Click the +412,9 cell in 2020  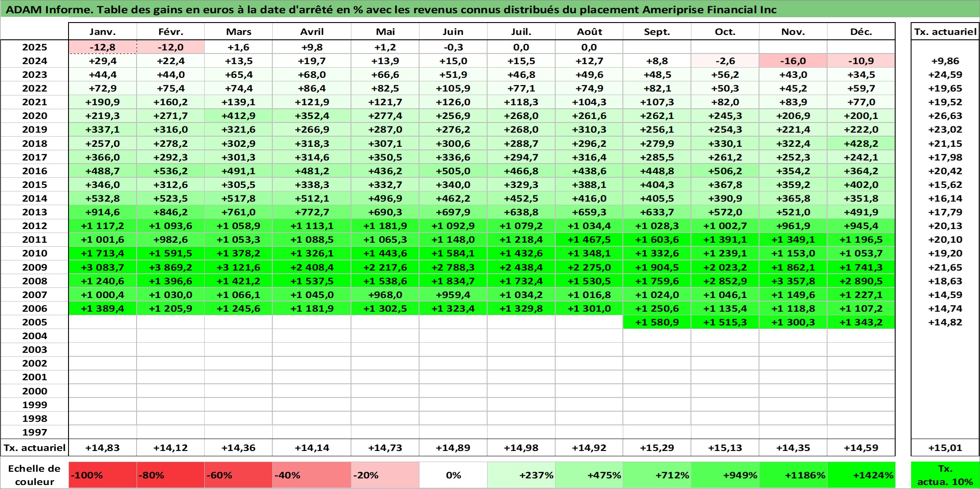238,116
